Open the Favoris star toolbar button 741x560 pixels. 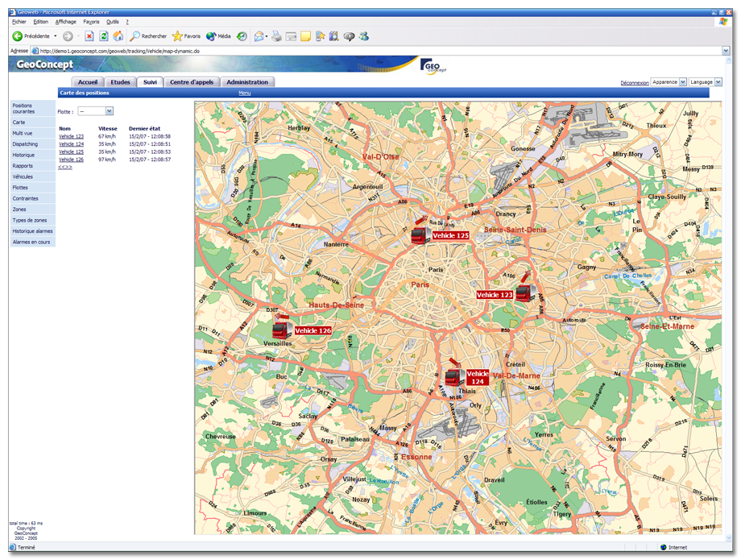click(x=186, y=36)
